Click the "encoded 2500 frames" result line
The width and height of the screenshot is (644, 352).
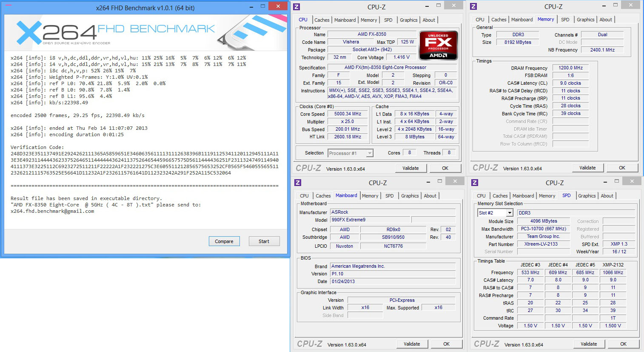pyautogui.click(x=78, y=115)
